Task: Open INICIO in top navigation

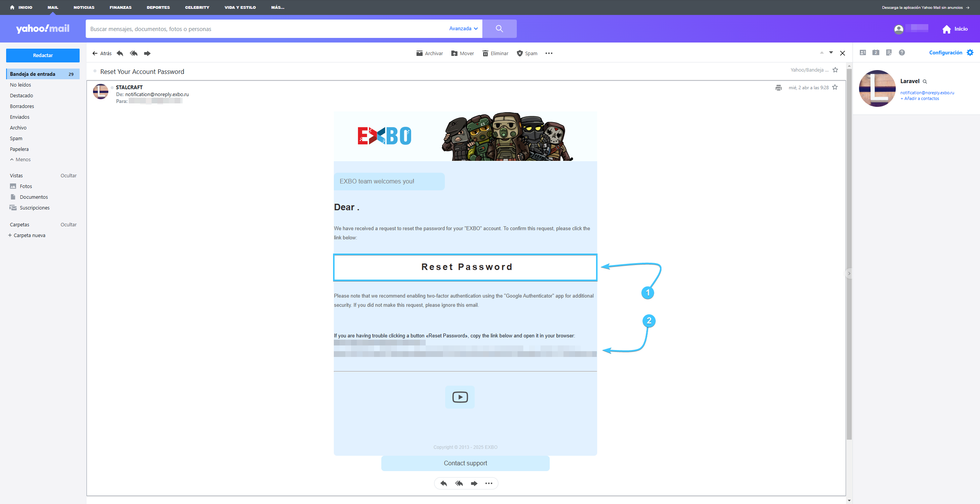Action: point(21,7)
